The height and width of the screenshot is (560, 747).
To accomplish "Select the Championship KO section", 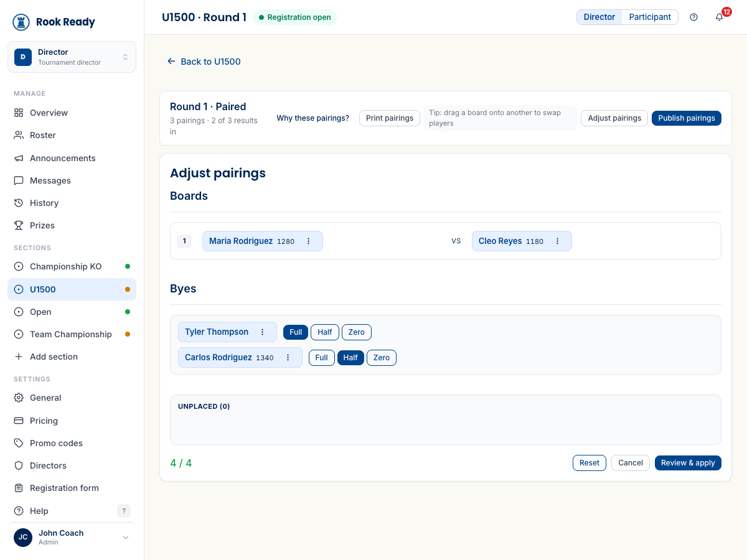I will [x=72, y=266].
